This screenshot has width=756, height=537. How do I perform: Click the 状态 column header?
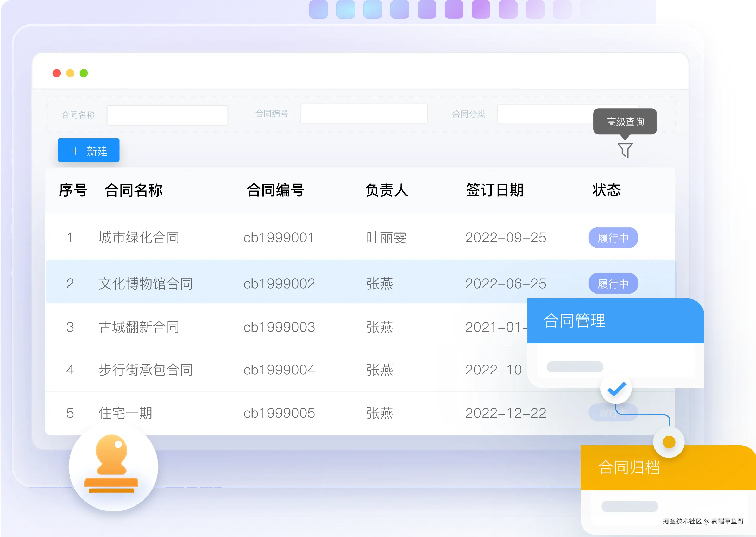coord(606,190)
